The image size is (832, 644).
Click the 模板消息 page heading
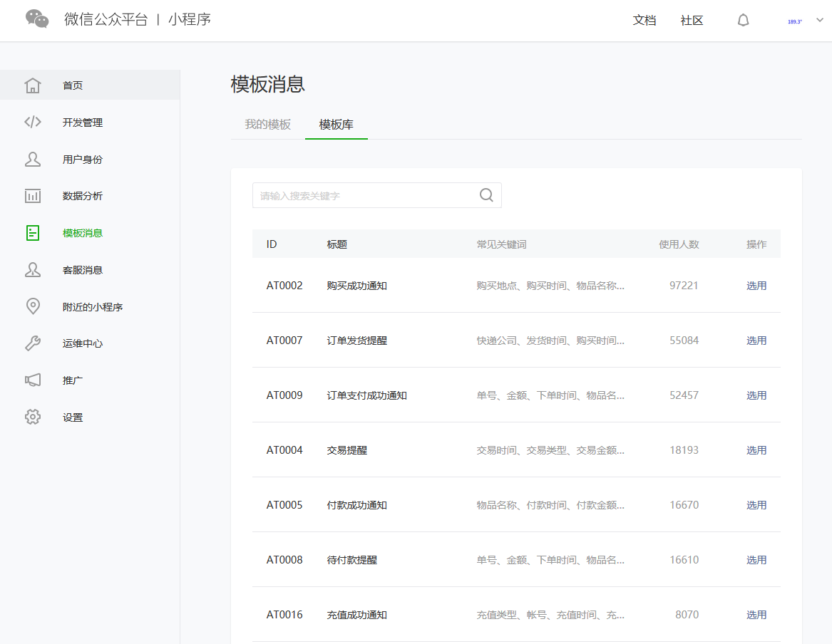pyautogui.click(x=267, y=84)
